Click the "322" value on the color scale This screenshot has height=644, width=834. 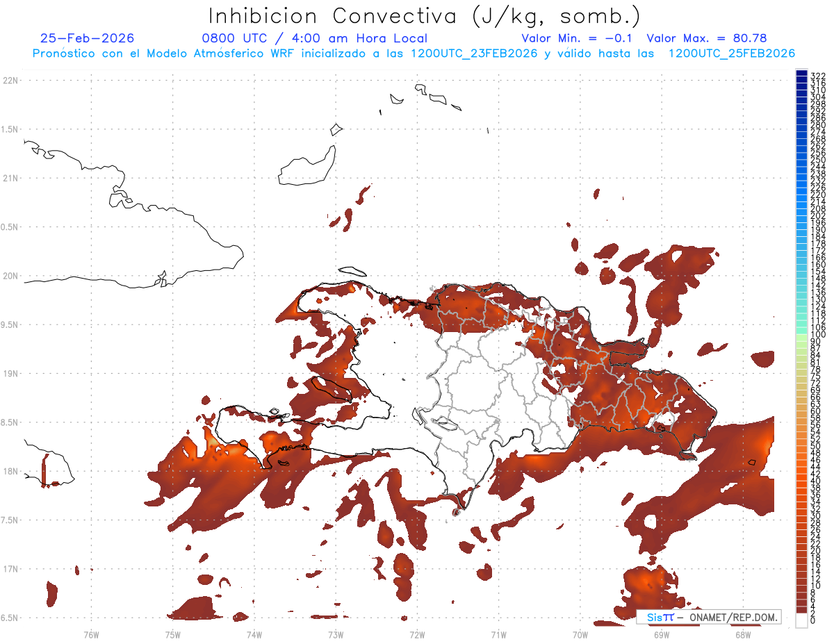(x=817, y=75)
